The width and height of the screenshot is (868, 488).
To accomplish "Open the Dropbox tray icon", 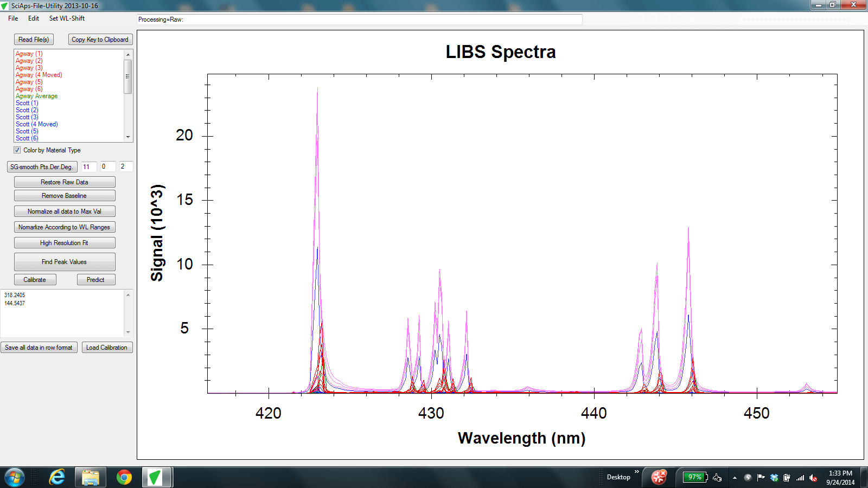I will (774, 478).
